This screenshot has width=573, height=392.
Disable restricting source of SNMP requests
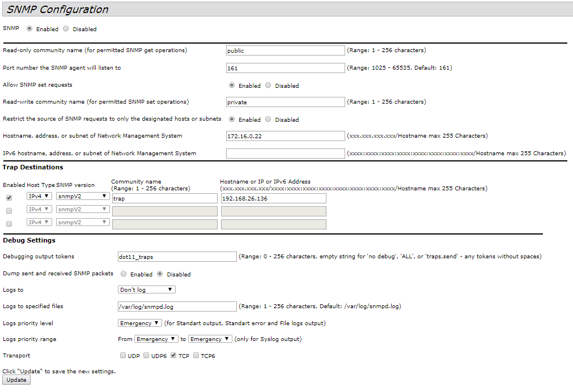pyautogui.click(x=269, y=120)
